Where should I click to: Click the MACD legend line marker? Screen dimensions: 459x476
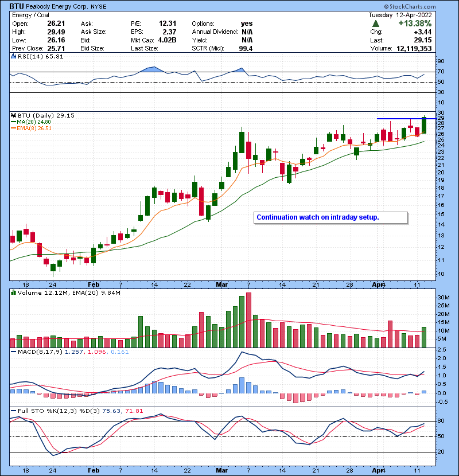[13, 352]
